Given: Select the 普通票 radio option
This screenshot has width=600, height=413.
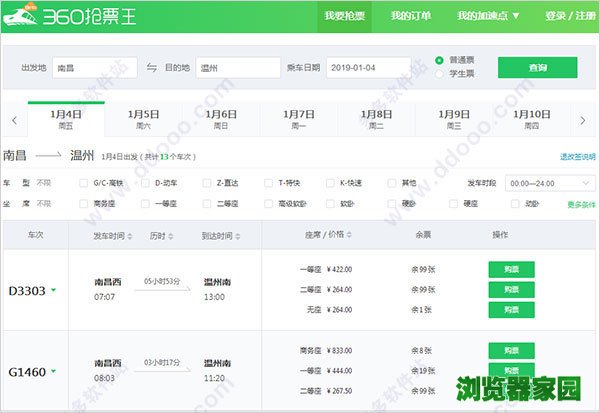Looking at the screenshot, I should pyautogui.click(x=440, y=60).
